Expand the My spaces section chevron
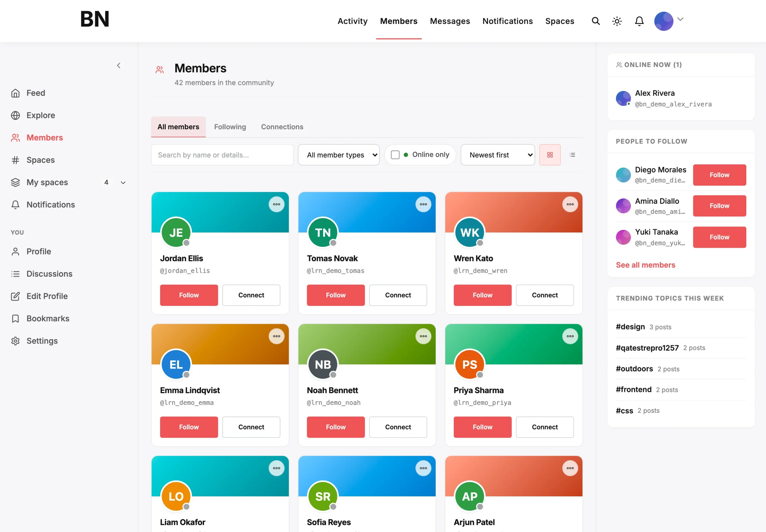766x532 pixels. tap(123, 182)
